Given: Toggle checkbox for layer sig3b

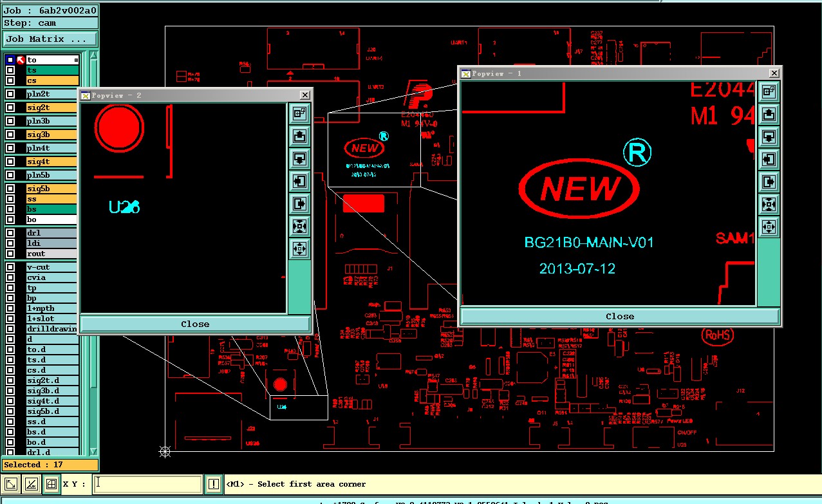Looking at the screenshot, I should click(10, 135).
